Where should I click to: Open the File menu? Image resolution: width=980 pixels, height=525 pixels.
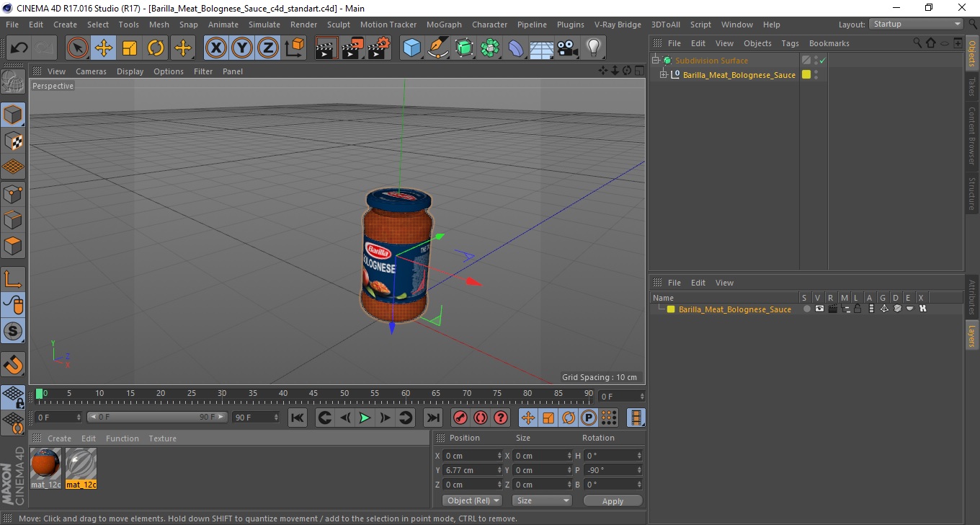click(x=12, y=25)
